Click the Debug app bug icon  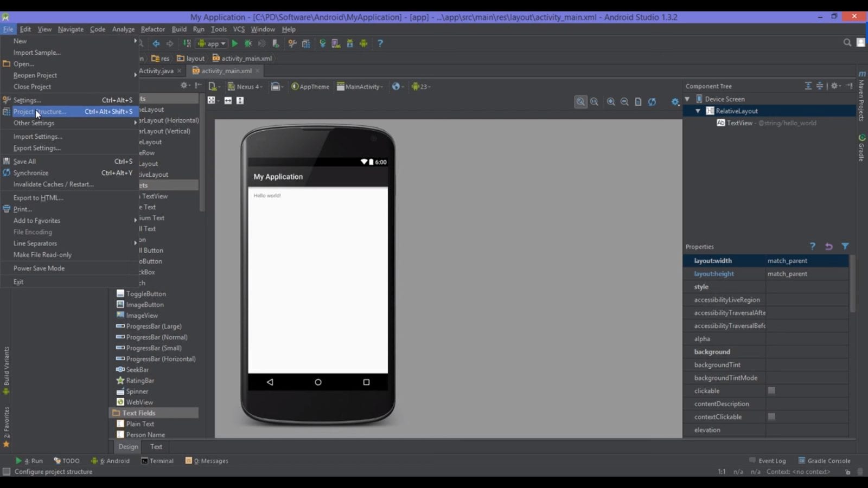248,43
